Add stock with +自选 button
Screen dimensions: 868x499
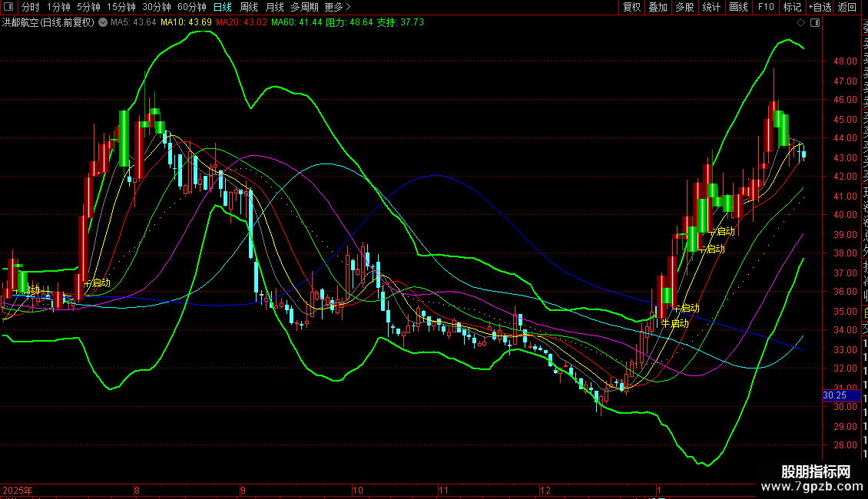(820, 7)
